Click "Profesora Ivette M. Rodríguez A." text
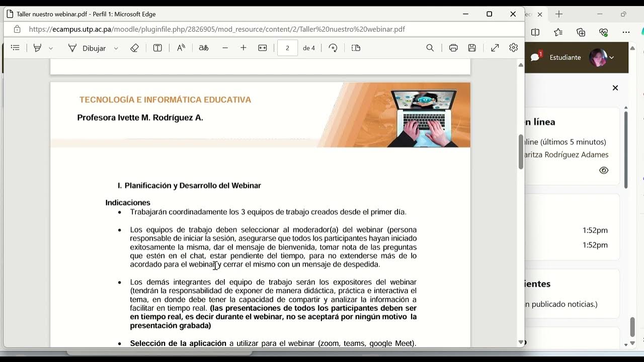Image resolution: width=644 pixels, height=362 pixels. (140, 118)
